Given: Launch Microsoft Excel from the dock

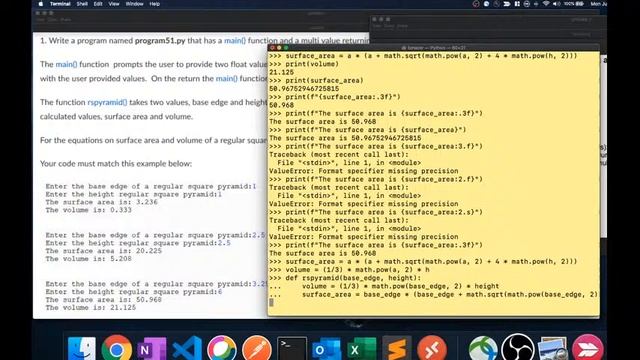Looking at the screenshot, I should coord(362,348).
